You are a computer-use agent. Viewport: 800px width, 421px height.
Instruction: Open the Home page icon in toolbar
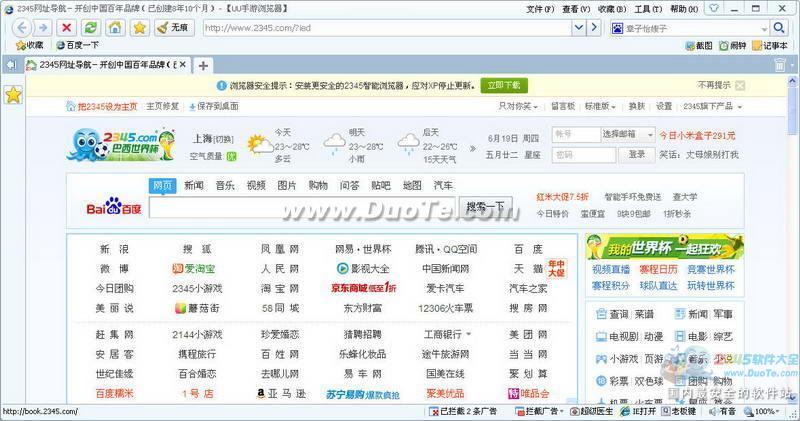click(x=115, y=28)
